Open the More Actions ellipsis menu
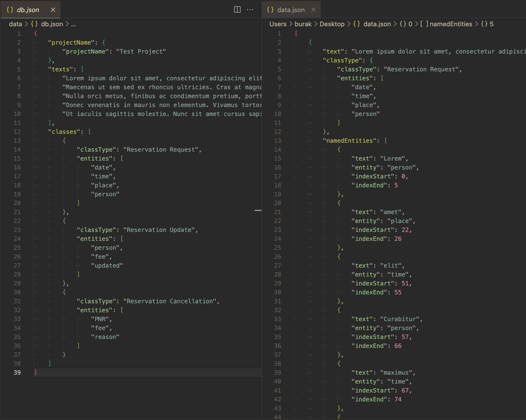The height and width of the screenshot is (420, 526). pyautogui.click(x=250, y=10)
